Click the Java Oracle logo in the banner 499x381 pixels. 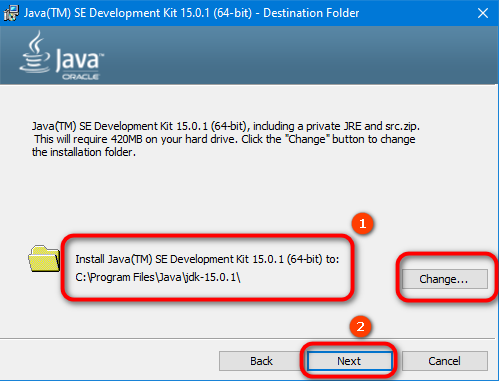pos(62,55)
